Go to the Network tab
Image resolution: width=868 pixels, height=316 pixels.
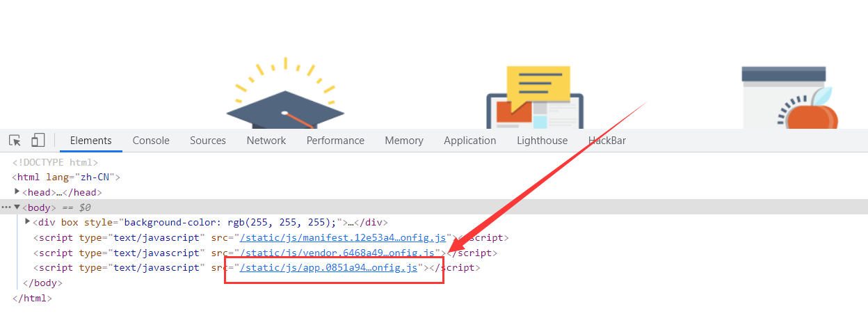(x=266, y=141)
